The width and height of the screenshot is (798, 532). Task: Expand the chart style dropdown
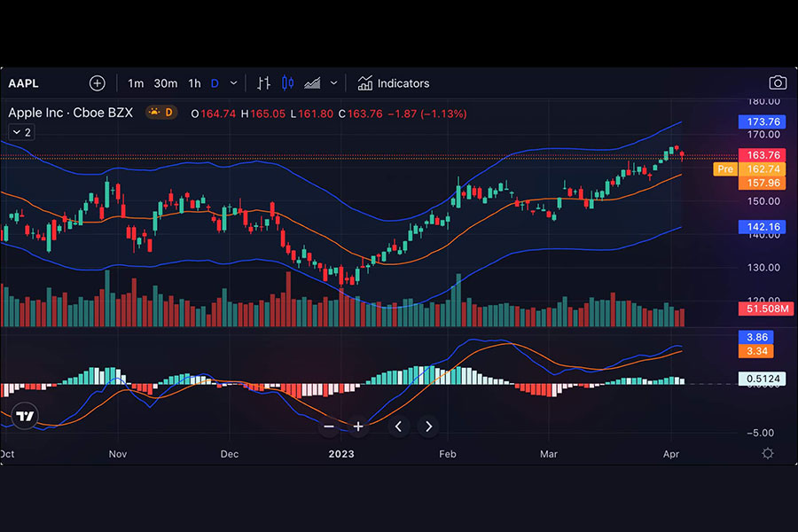(334, 83)
